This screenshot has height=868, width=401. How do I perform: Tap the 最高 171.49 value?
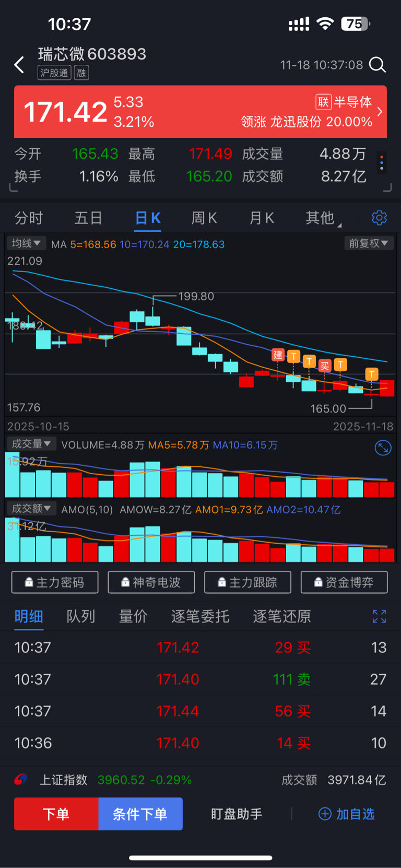coord(210,154)
